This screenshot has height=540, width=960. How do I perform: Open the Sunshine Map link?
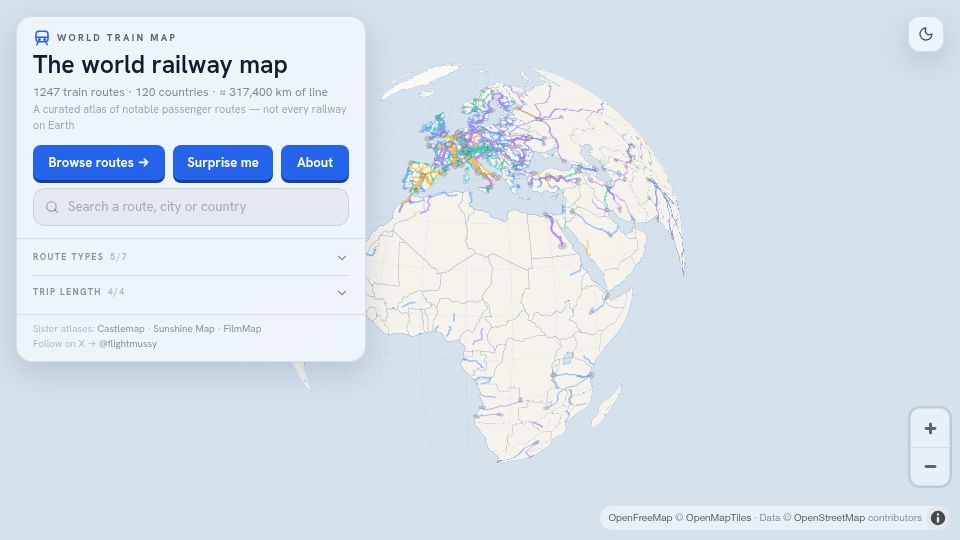click(184, 329)
